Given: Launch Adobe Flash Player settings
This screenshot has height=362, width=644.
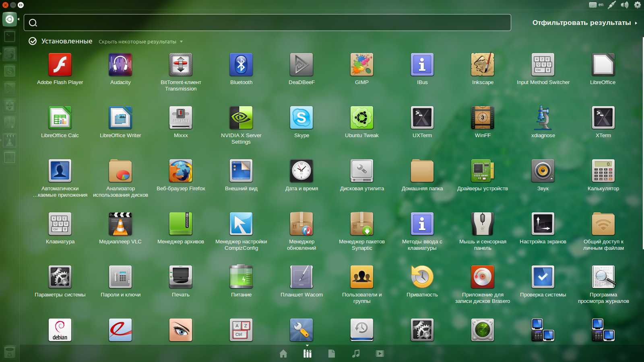Looking at the screenshot, I should [60, 65].
